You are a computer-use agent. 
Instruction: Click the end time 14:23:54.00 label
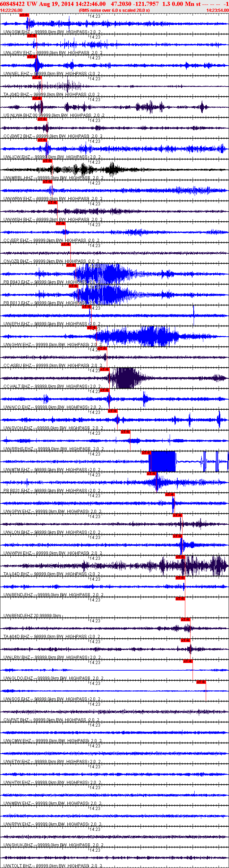218,10
